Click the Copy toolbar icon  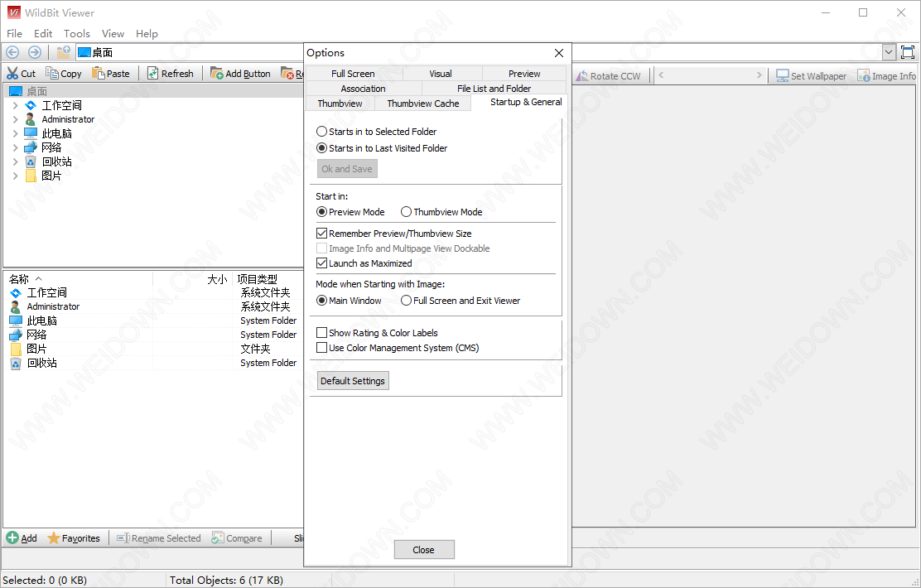point(53,74)
